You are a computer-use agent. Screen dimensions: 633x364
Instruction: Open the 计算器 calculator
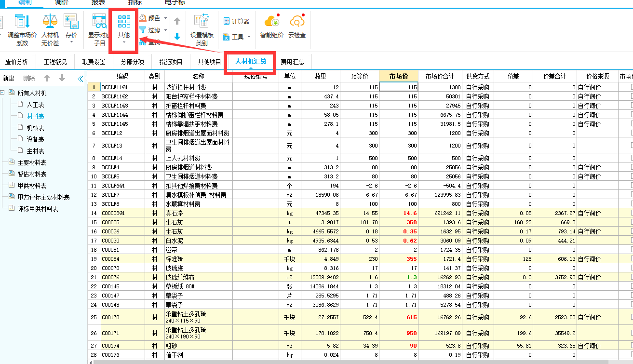click(x=236, y=22)
